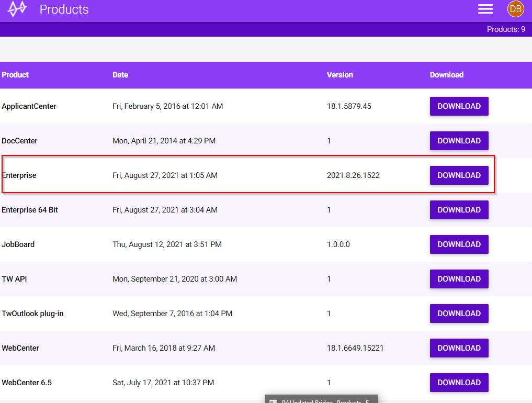Click version 1.0.0.0 of JobBoard

pyautogui.click(x=338, y=244)
